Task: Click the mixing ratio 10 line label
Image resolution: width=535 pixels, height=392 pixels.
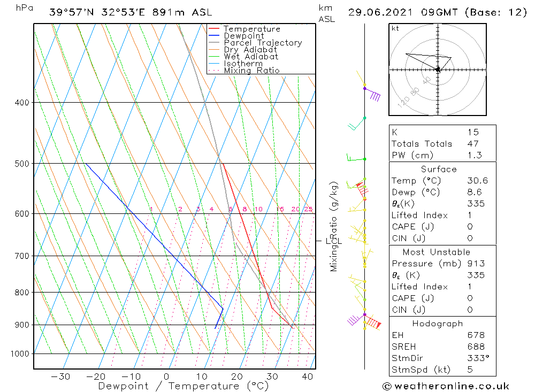Action: 258,209
